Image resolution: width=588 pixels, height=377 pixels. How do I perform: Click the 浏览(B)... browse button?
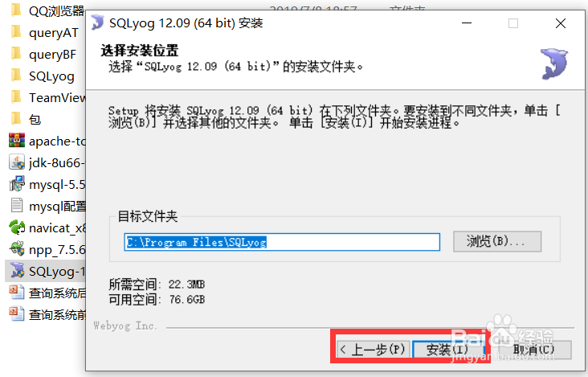497,241
